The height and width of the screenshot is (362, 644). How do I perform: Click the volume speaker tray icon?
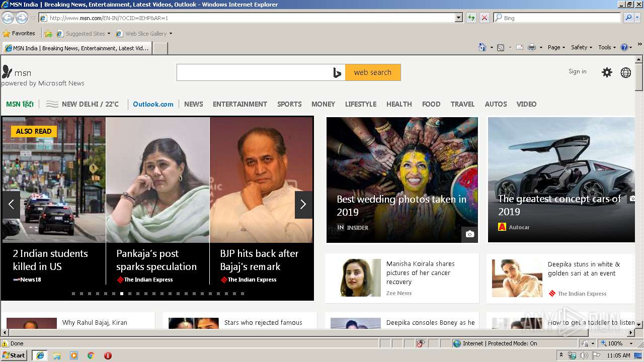pyautogui.click(x=584, y=355)
